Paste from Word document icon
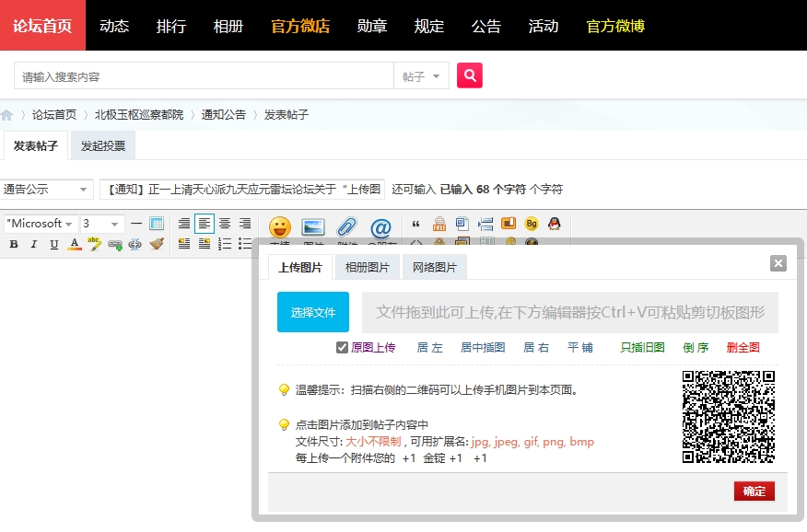 point(462,224)
